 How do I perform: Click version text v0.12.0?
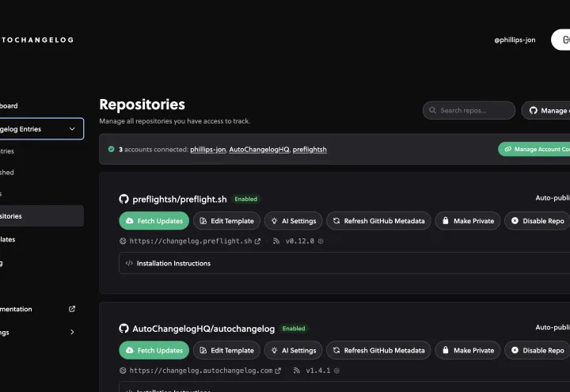click(x=300, y=241)
